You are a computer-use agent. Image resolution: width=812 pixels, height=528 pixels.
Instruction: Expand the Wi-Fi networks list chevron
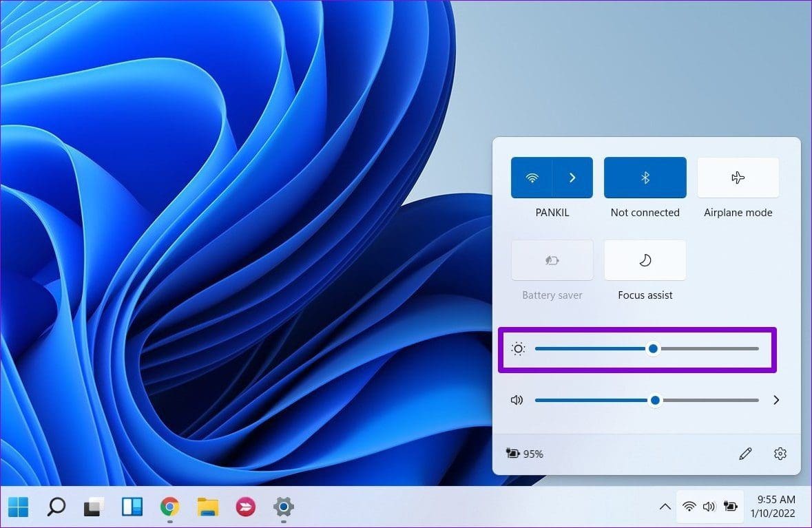tap(572, 177)
